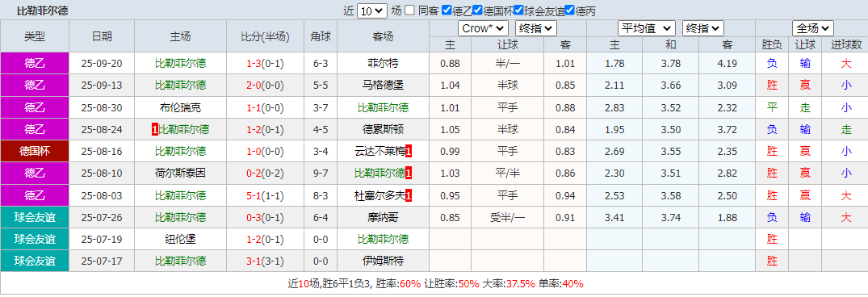Screen dimensions: 868x297
Task: Open the 终指 dropdown beside 平均值
Action: coord(703,28)
